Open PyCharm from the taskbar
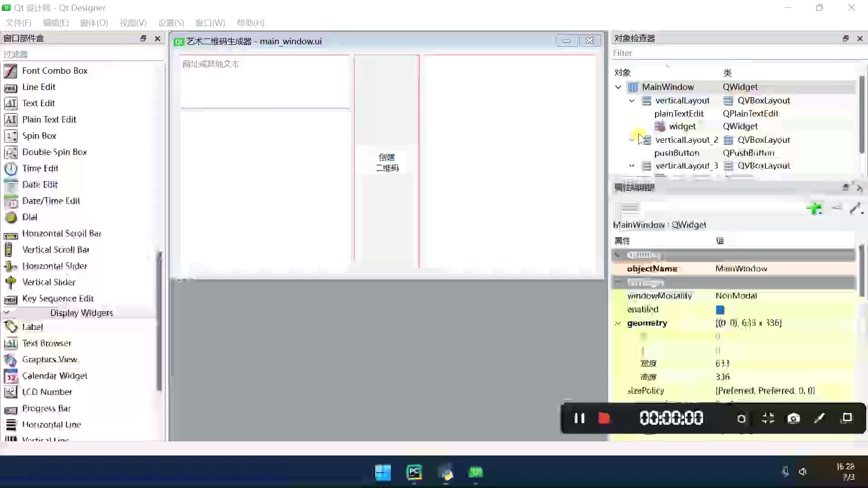Image resolution: width=868 pixels, height=488 pixels. [x=414, y=473]
